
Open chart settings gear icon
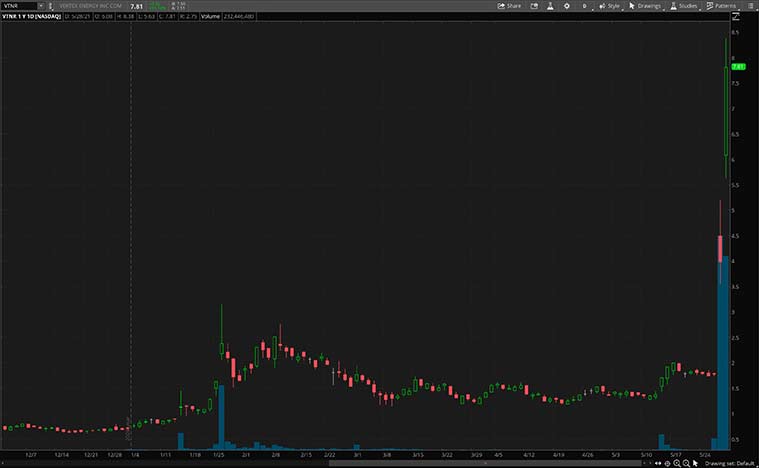coord(566,6)
